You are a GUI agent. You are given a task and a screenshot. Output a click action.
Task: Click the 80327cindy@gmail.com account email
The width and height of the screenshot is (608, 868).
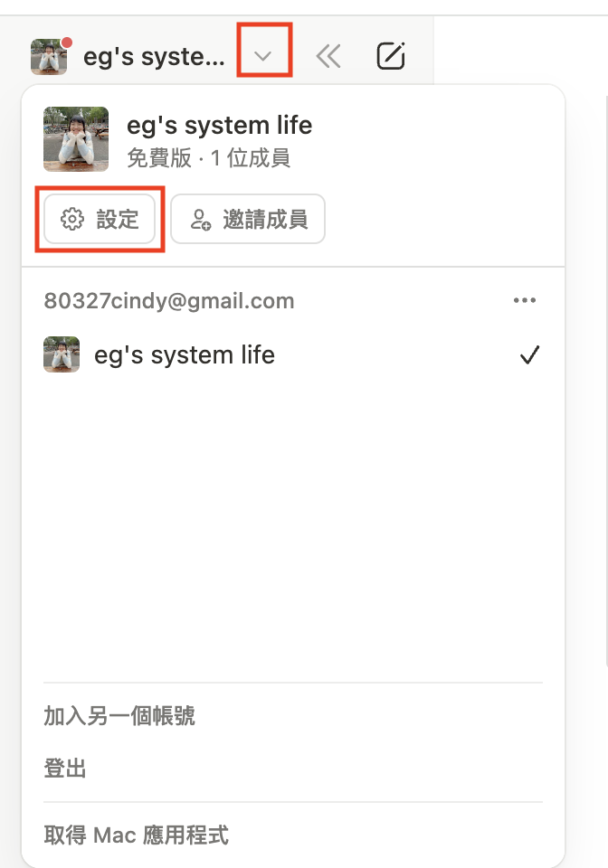tap(169, 301)
